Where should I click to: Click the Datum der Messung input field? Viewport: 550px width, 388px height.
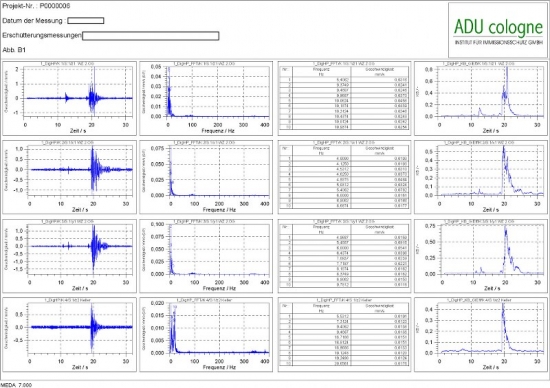coord(86,21)
